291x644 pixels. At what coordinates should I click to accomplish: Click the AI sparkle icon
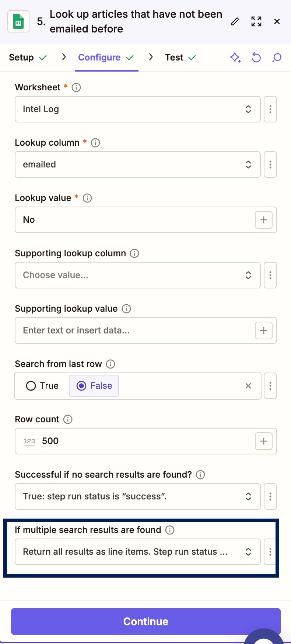click(x=235, y=58)
